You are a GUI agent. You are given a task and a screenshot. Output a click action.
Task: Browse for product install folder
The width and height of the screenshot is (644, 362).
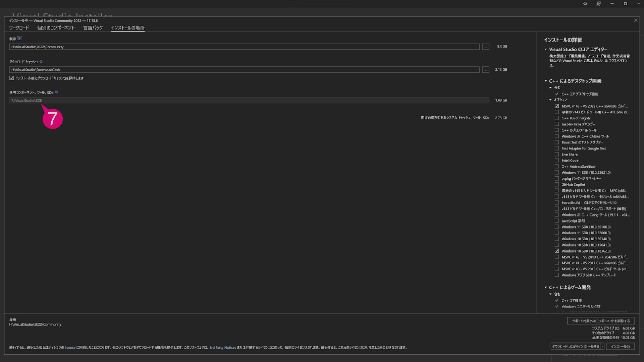coord(485,47)
